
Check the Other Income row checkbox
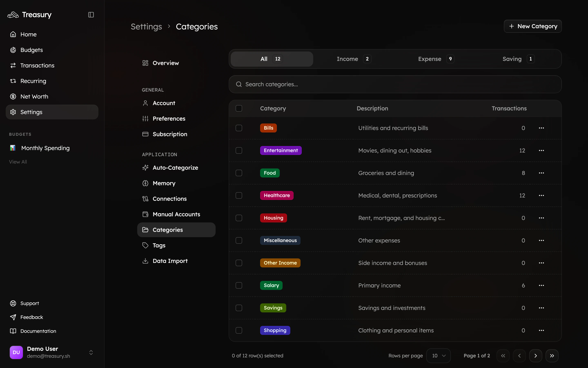point(239,263)
